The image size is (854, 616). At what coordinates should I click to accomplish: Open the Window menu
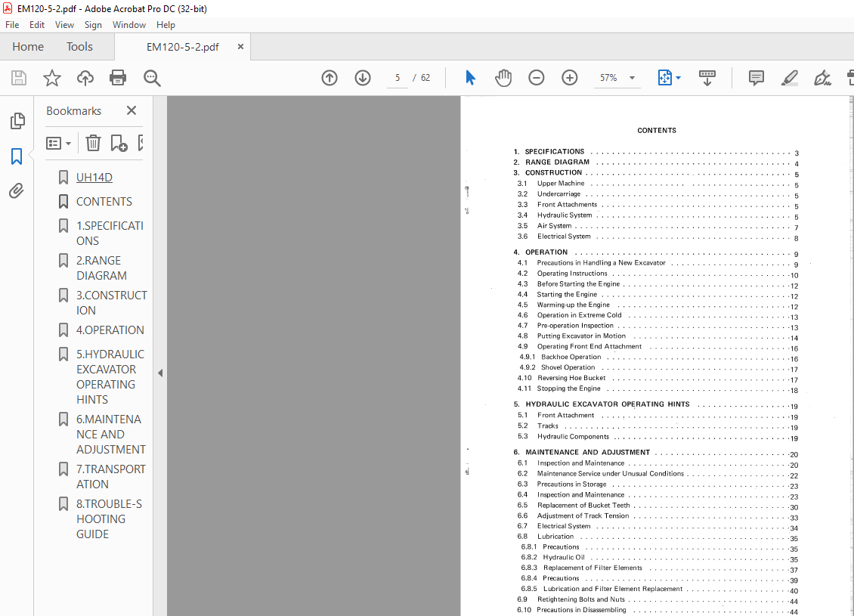[x=129, y=24]
